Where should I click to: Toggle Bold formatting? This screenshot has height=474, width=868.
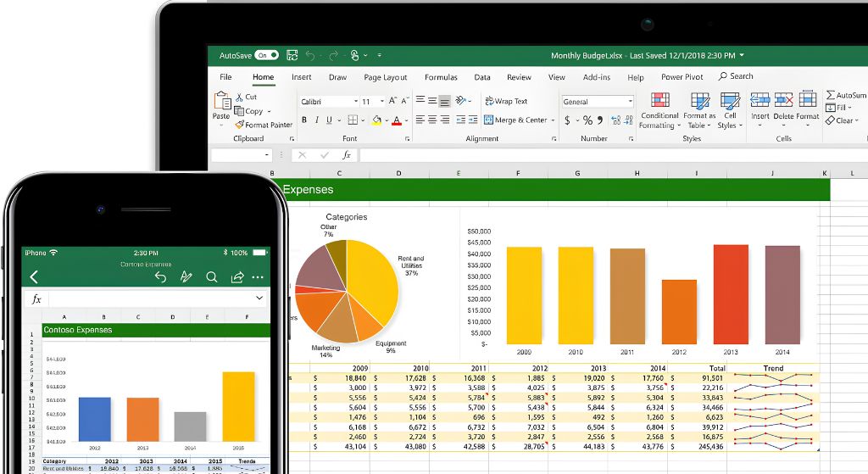[x=304, y=120]
